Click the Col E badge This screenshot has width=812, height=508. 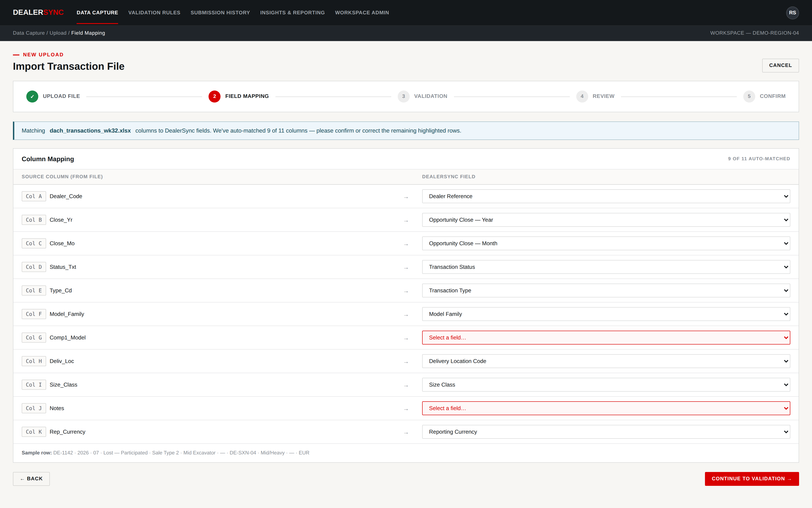pos(34,290)
